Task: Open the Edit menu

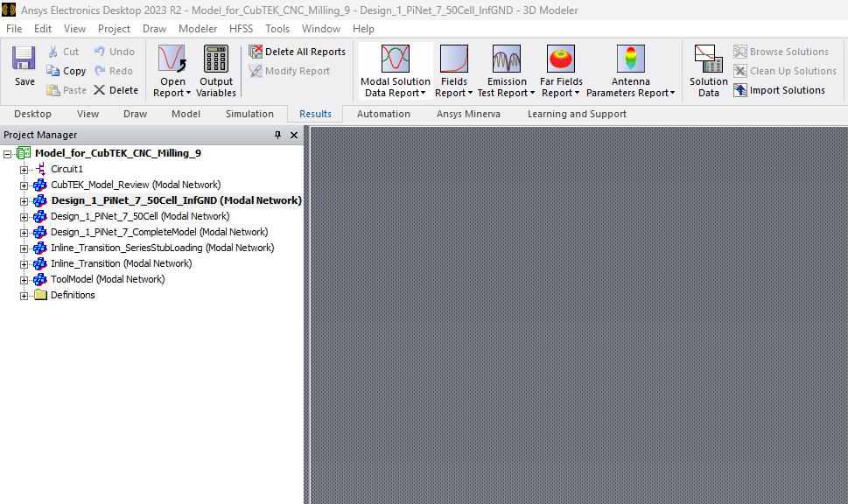Action: pyautogui.click(x=43, y=29)
